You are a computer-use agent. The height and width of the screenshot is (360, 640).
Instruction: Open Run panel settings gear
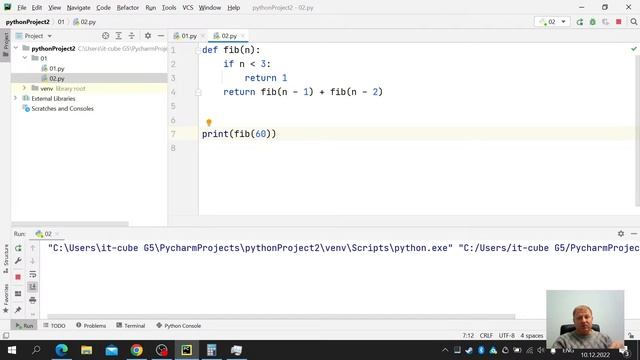tap(621, 233)
